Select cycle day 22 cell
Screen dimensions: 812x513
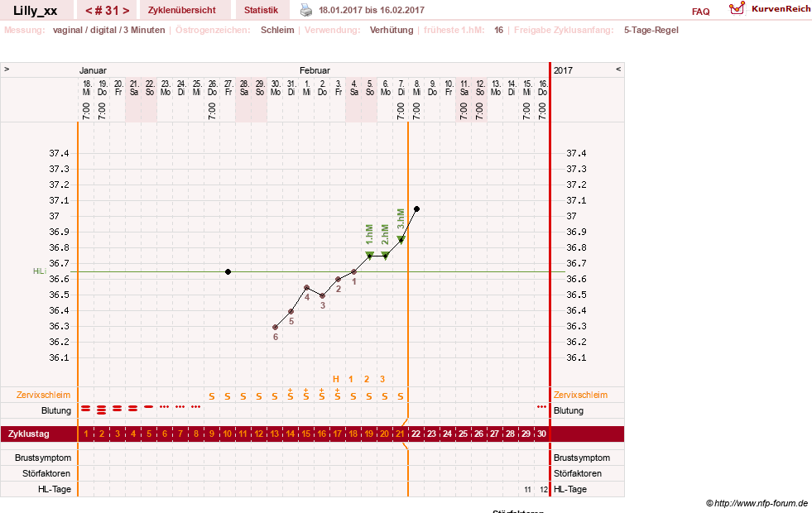click(x=416, y=434)
